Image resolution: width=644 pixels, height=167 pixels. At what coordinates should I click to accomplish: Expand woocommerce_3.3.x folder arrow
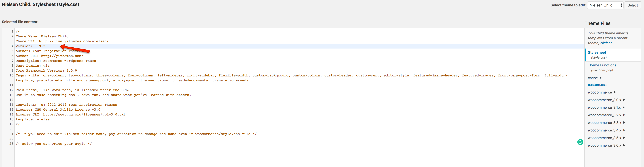click(624, 123)
